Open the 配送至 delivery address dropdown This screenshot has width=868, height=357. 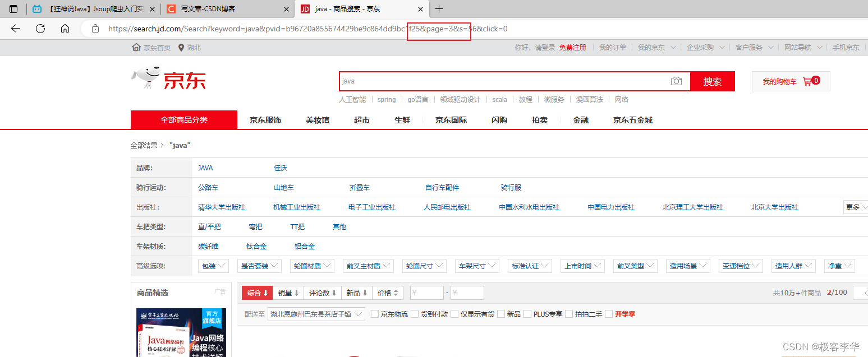pyautogui.click(x=316, y=314)
